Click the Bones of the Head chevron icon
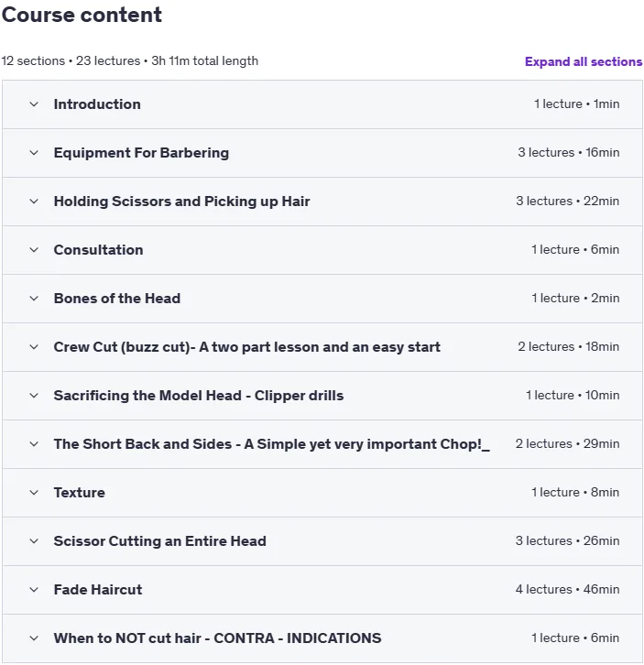 (x=34, y=299)
